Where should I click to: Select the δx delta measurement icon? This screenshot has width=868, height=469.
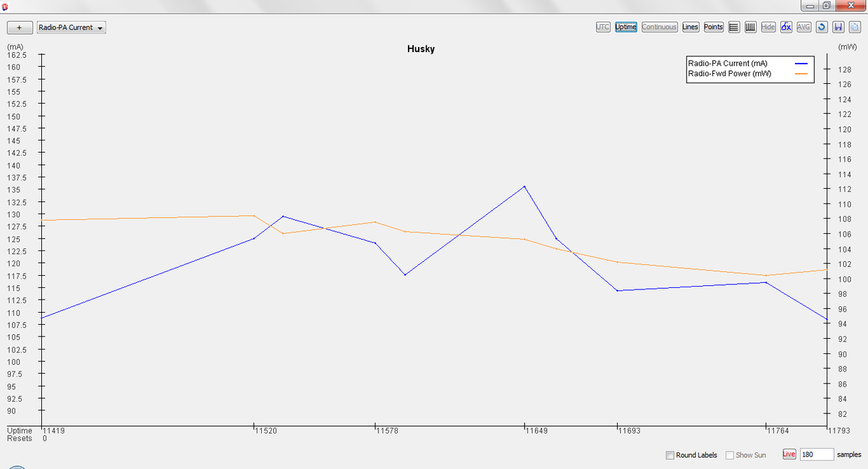pyautogui.click(x=786, y=27)
